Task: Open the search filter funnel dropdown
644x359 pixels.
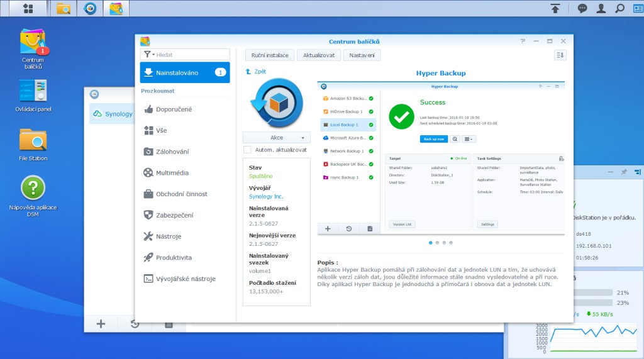Action: tap(148, 55)
